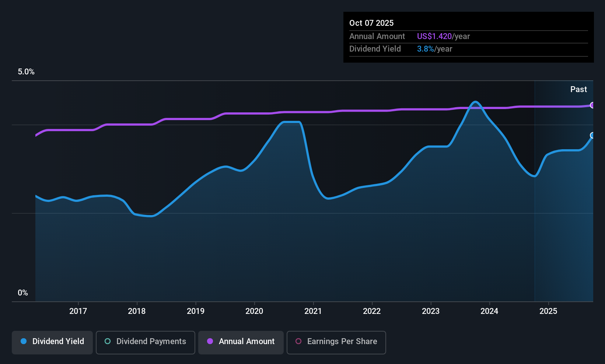Click the blue Dividend Yield legend dot
The height and width of the screenshot is (364, 605).
24,341
